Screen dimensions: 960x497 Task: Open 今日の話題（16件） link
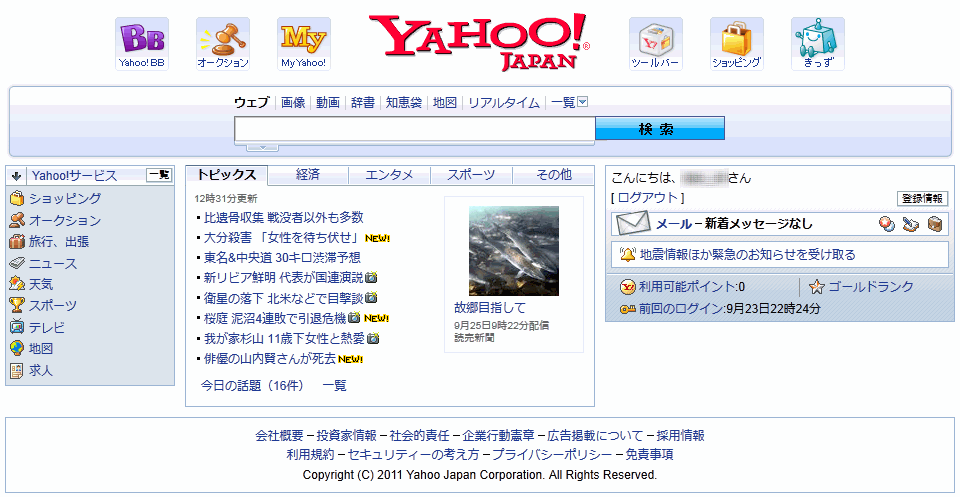tap(252, 386)
